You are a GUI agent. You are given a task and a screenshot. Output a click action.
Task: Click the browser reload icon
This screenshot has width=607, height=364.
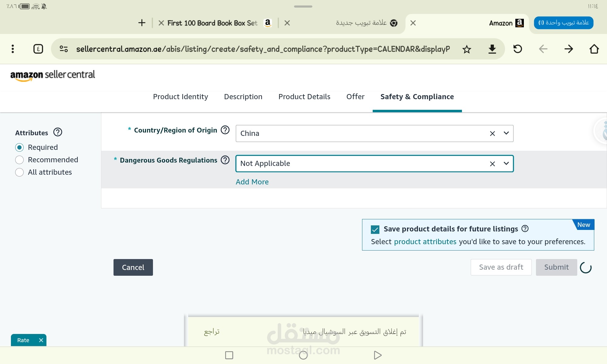517,49
